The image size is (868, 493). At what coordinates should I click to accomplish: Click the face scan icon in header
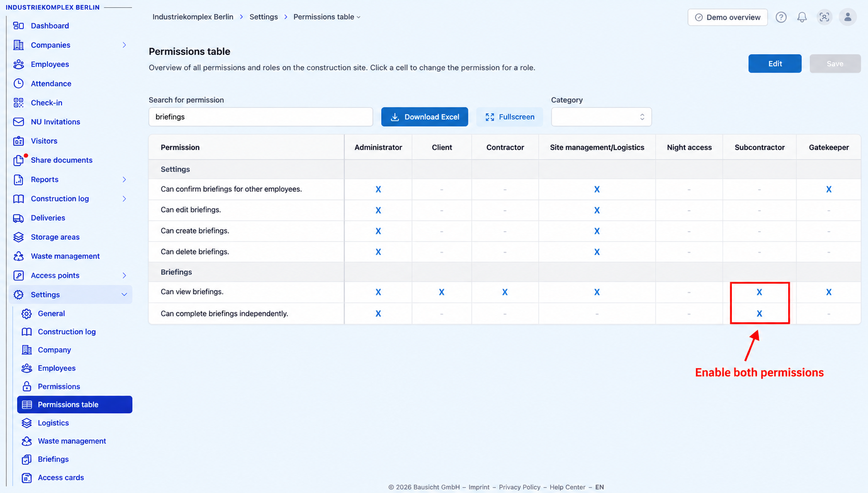click(x=824, y=17)
